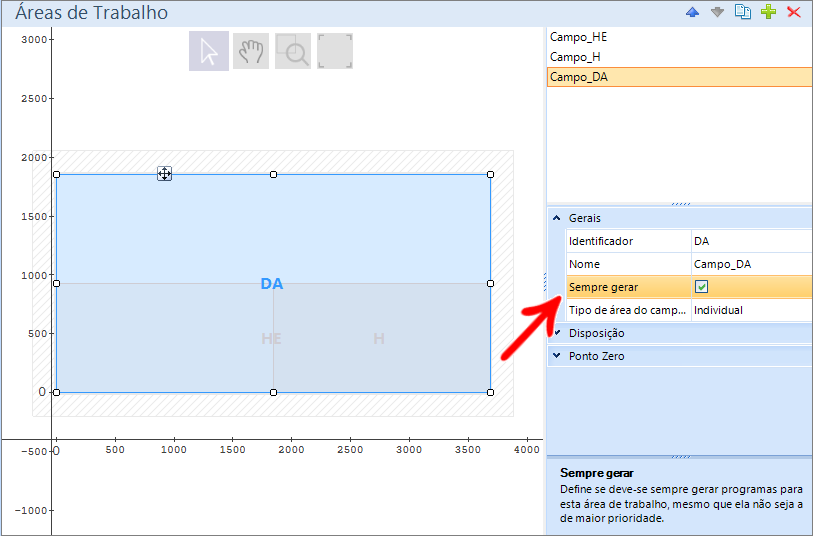The width and height of the screenshot is (813, 536).
Task: Click the Nome property label
Action: point(584,264)
